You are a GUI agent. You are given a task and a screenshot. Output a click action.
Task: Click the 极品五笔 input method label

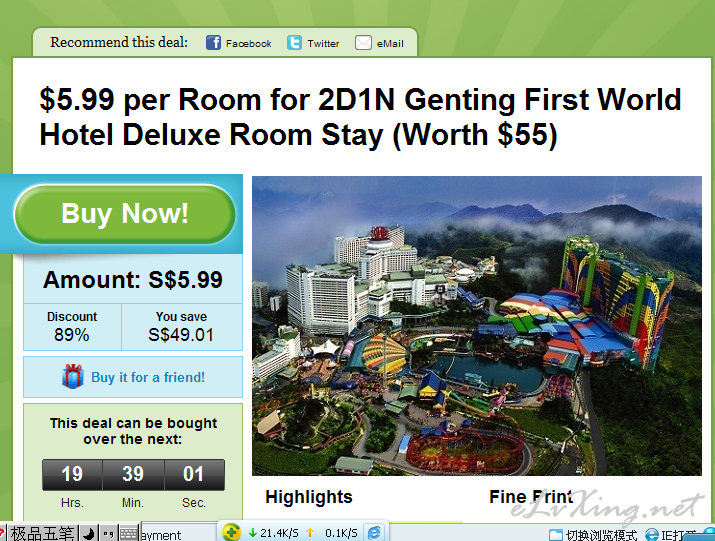42,533
